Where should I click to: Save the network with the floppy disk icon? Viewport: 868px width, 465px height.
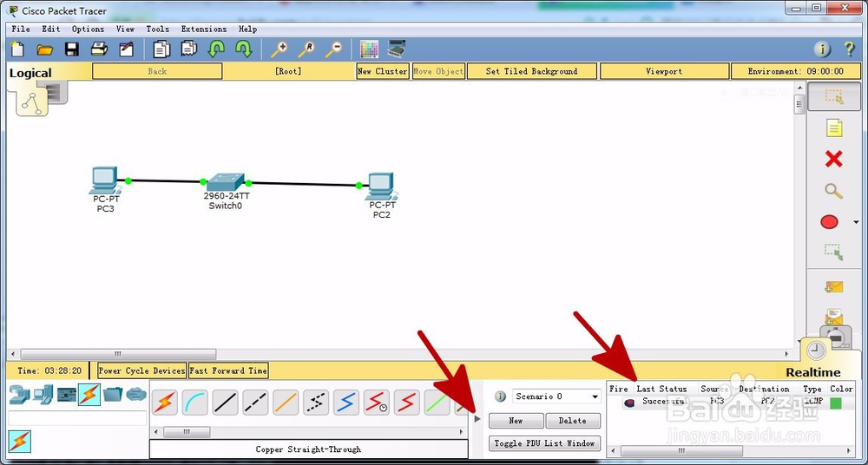[72, 49]
